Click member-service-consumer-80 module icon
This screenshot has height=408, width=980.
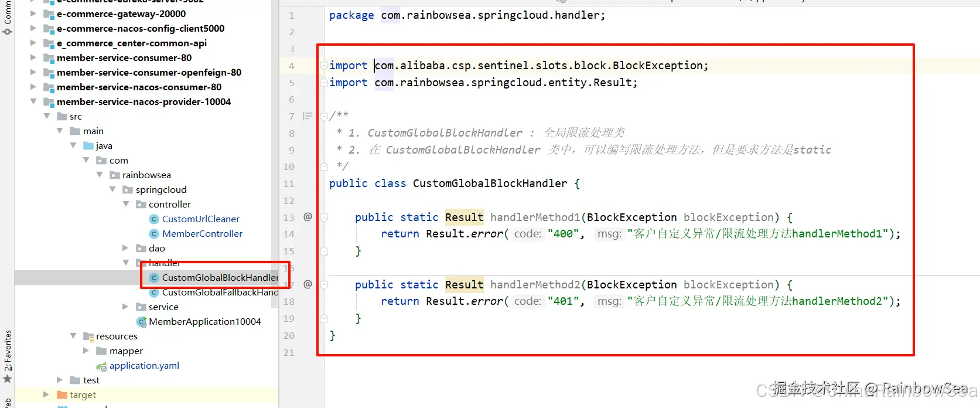(49, 58)
